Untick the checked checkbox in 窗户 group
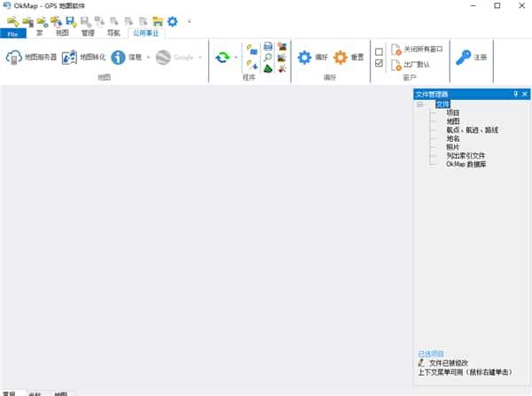532x396 pixels. 379,64
